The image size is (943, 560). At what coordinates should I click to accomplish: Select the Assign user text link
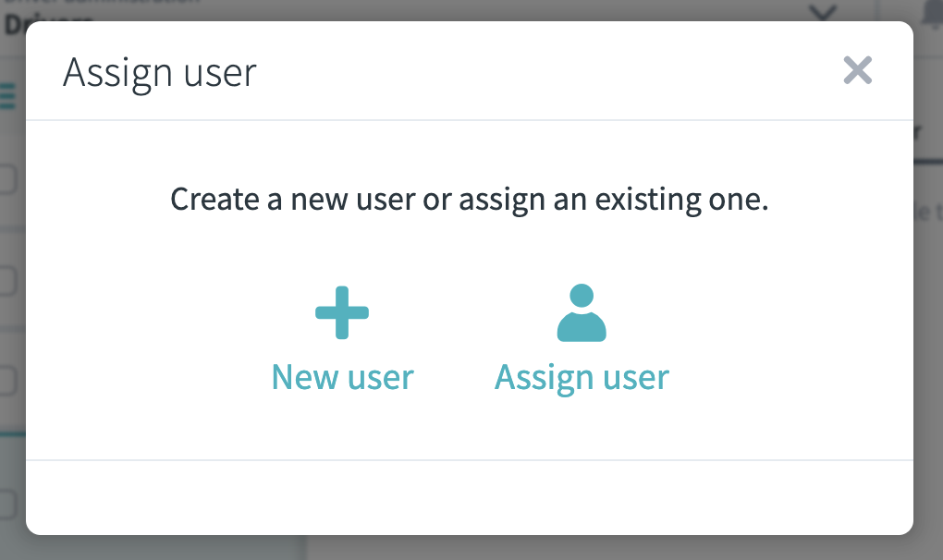click(582, 376)
